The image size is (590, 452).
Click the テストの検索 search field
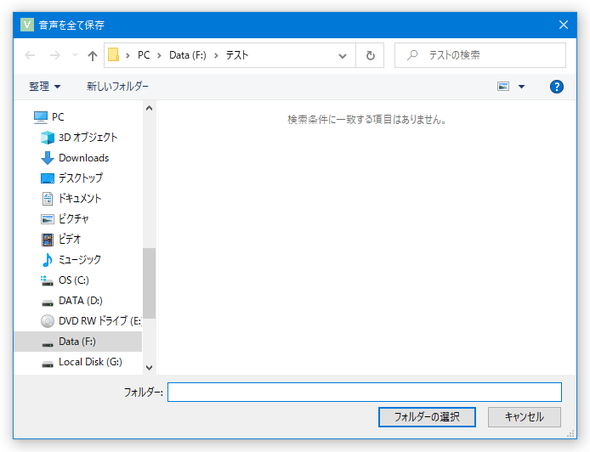coord(480,55)
